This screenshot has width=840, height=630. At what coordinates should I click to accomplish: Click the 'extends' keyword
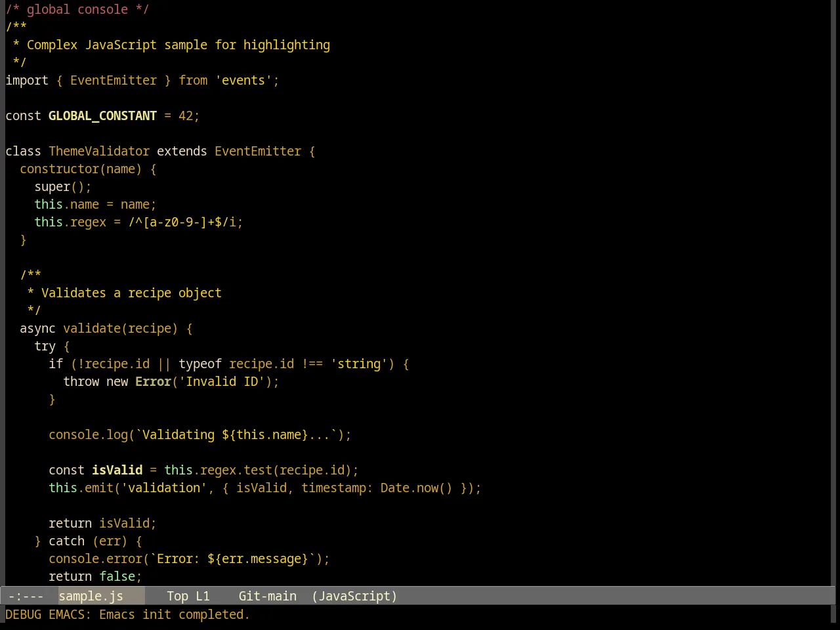click(x=182, y=151)
